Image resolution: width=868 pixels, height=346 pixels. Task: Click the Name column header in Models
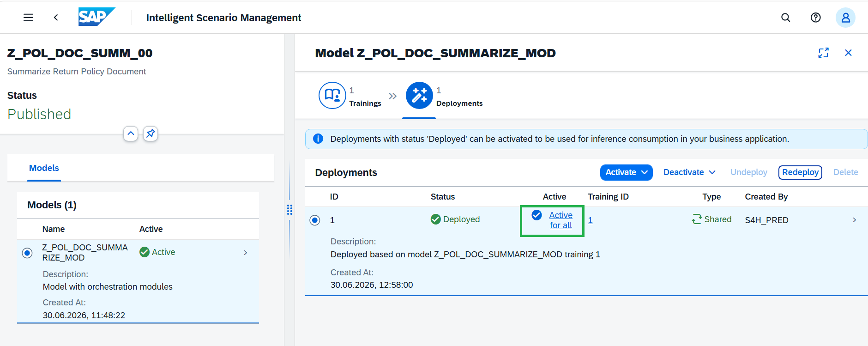click(54, 229)
